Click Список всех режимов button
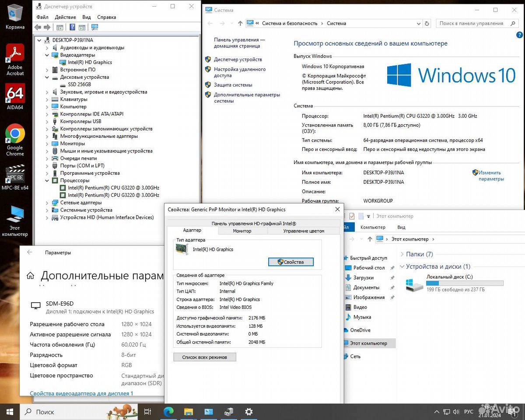 coord(205,357)
